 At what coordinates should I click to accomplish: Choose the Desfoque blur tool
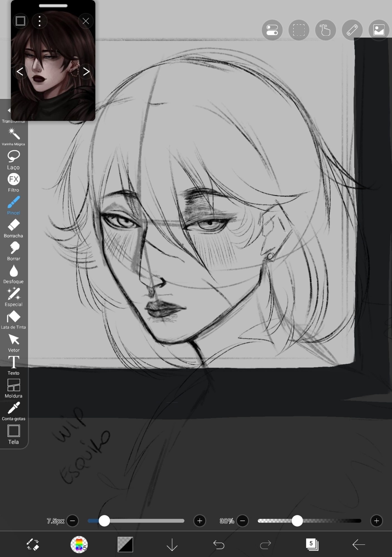point(13,274)
